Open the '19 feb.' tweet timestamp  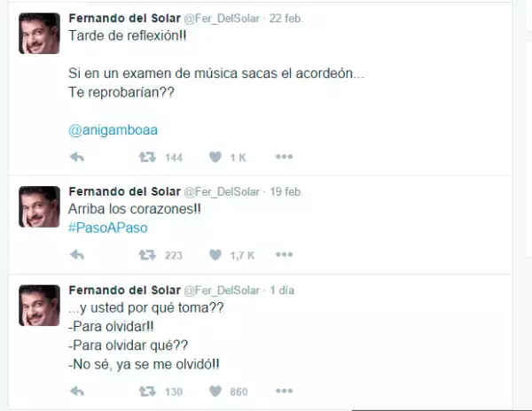(286, 191)
